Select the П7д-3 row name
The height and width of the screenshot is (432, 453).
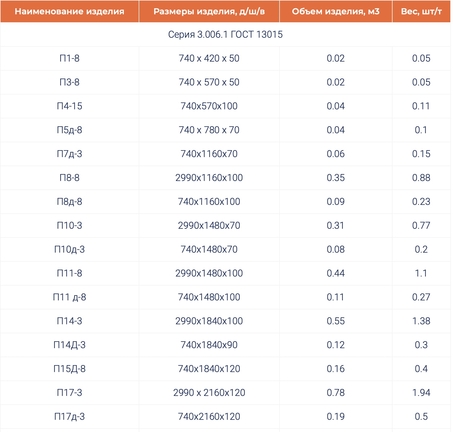[x=69, y=154]
